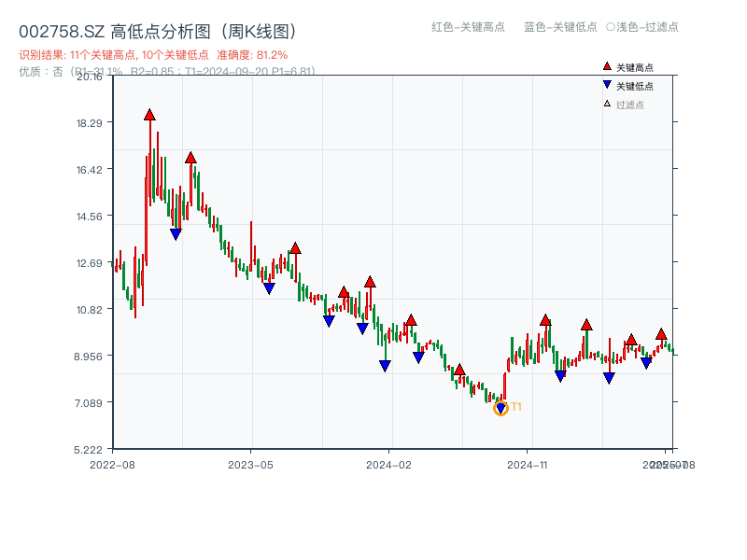This screenshot has height=560, width=747.
Task: Select the blue 关键低点 legend triangle icon
Action: tap(607, 85)
